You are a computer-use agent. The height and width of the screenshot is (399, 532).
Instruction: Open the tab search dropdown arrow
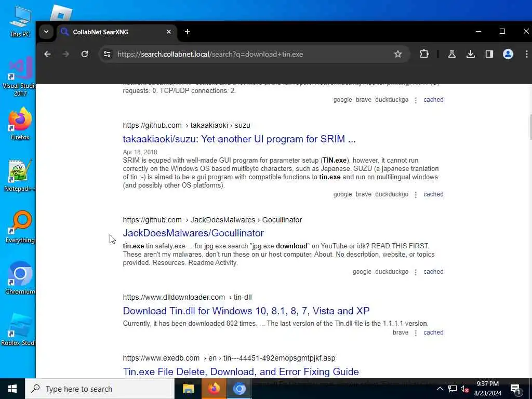click(x=46, y=32)
